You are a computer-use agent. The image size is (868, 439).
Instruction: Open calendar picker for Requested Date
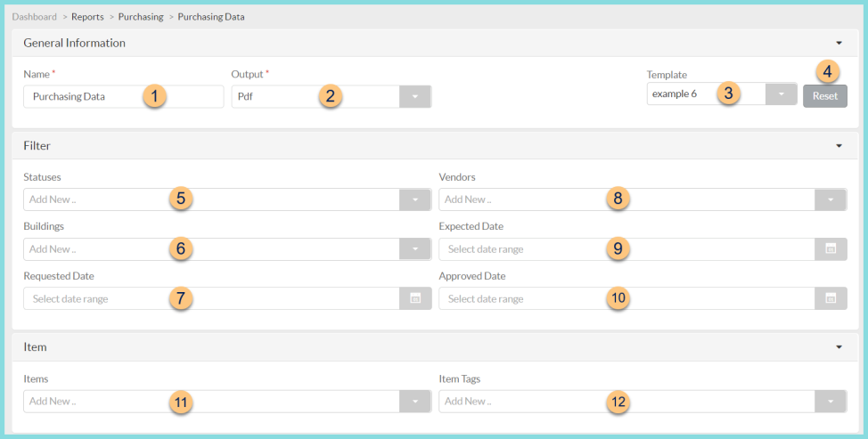(415, 298)
